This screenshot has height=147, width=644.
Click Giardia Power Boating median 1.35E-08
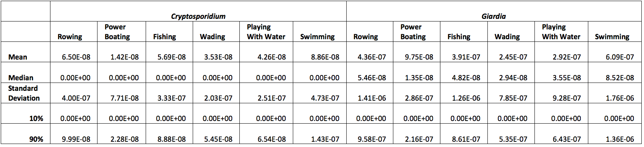tap(419, 78)
